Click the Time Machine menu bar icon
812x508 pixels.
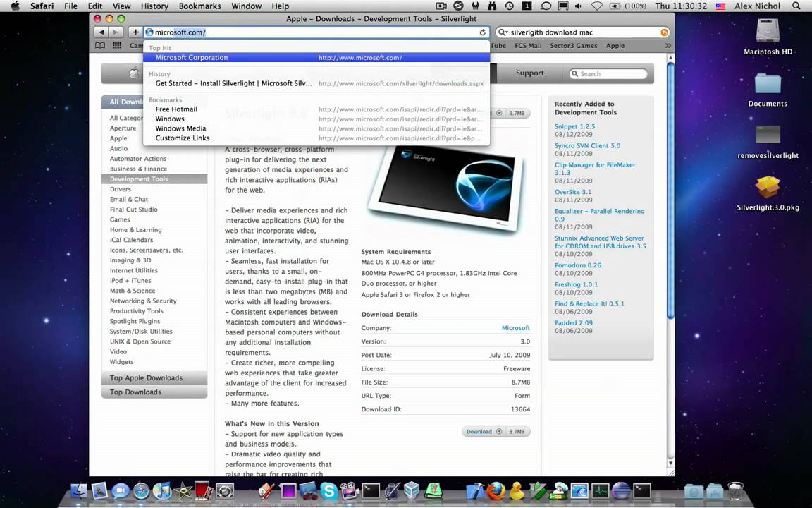click(x=509, y=6)
